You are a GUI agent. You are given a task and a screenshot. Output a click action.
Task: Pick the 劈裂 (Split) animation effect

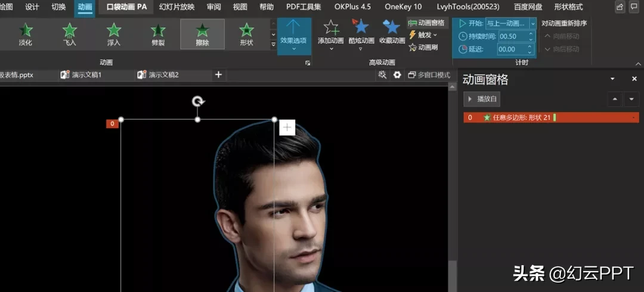tap(158, 34)
